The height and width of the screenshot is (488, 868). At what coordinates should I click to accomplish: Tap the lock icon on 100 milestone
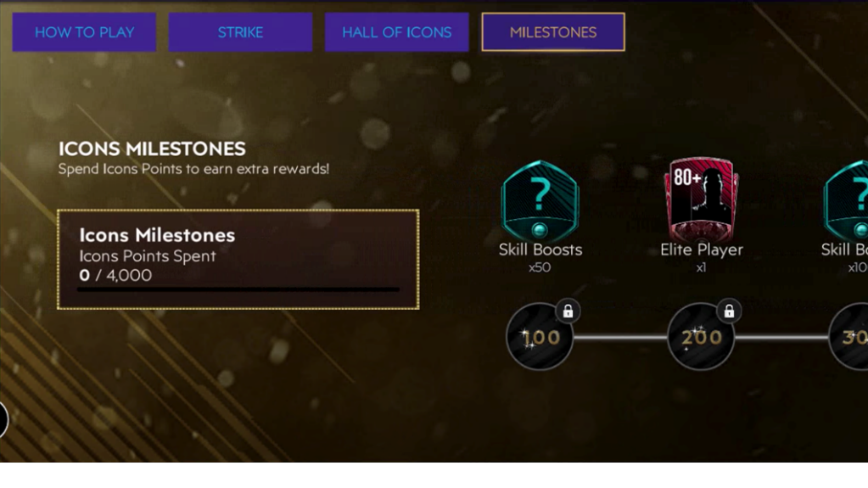[x=568, y=311]
